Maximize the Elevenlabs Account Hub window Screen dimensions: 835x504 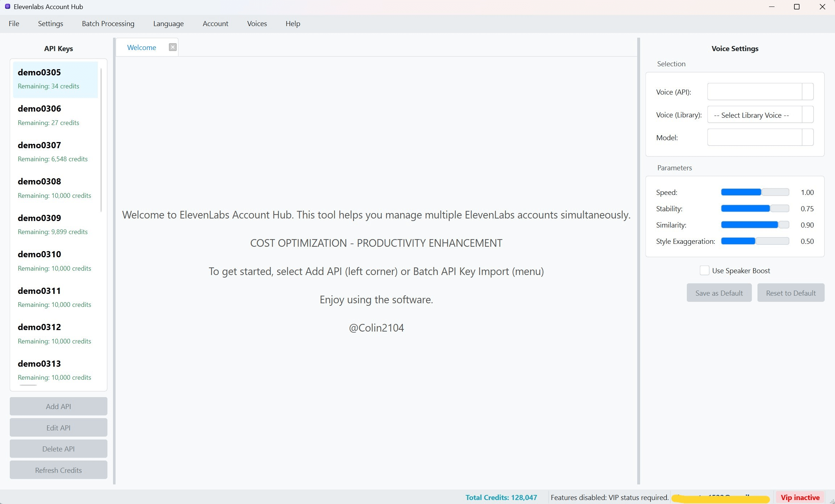(797, 7)
